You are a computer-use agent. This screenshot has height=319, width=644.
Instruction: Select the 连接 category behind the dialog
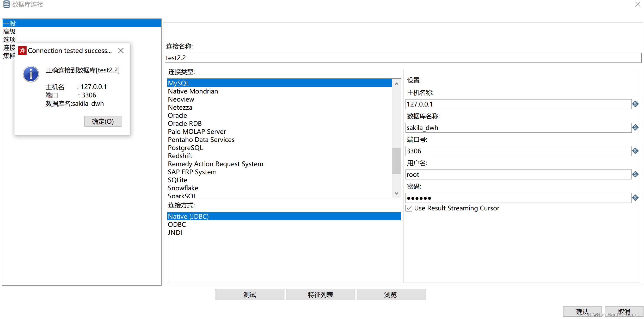coord(9,47)
